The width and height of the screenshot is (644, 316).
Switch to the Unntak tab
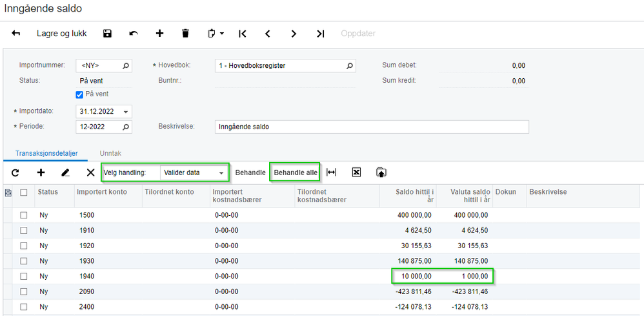point(110,153)
